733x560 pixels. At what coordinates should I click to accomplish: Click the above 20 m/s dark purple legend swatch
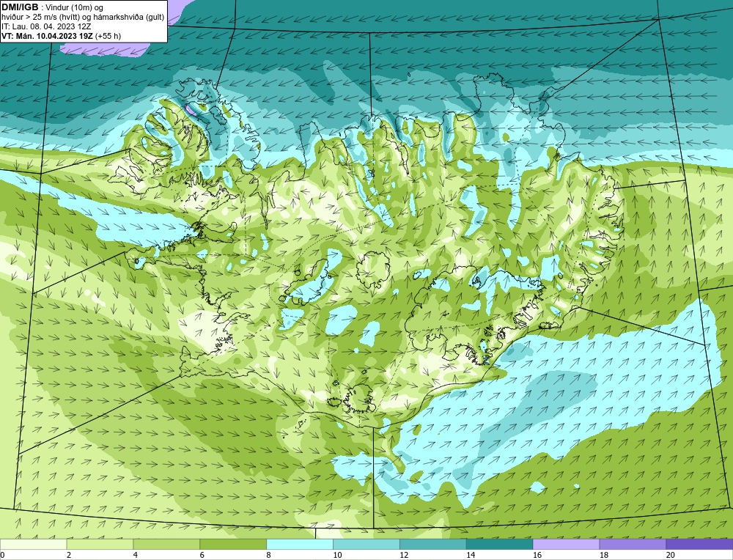(x=699, y=544)
